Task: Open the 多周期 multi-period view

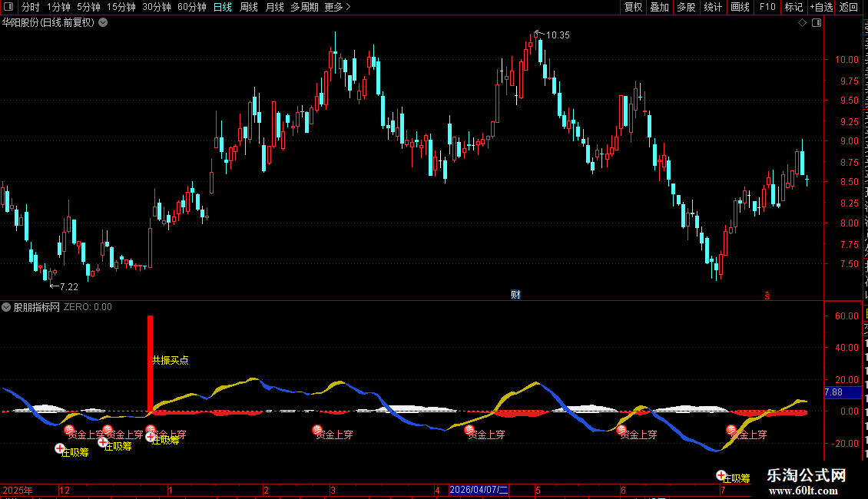Action: [x=304, y=7]
